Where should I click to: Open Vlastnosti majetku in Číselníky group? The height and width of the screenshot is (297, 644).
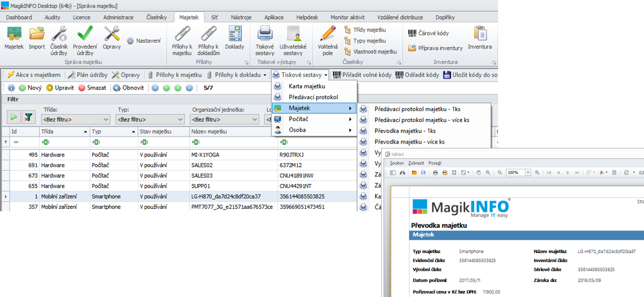click(370, 51)
